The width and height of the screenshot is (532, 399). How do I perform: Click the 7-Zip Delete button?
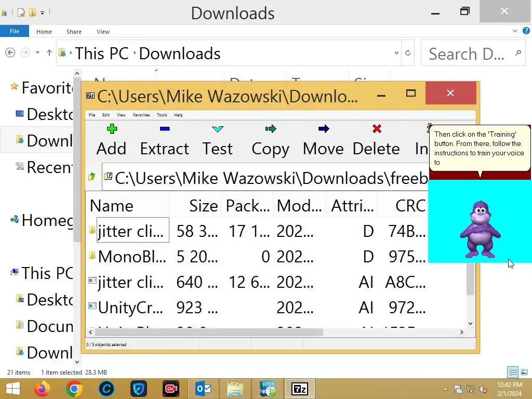376,140
